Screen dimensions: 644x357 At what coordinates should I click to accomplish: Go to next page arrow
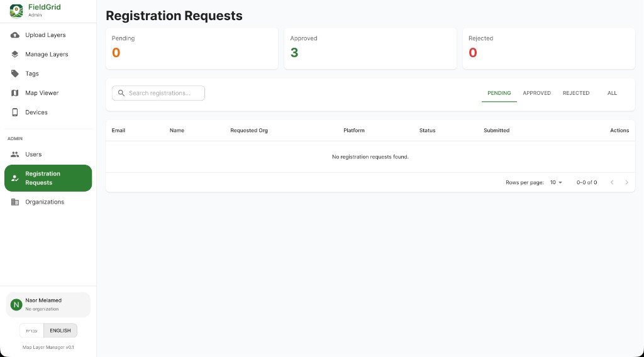pyautogui.click(x=627, y=182)
